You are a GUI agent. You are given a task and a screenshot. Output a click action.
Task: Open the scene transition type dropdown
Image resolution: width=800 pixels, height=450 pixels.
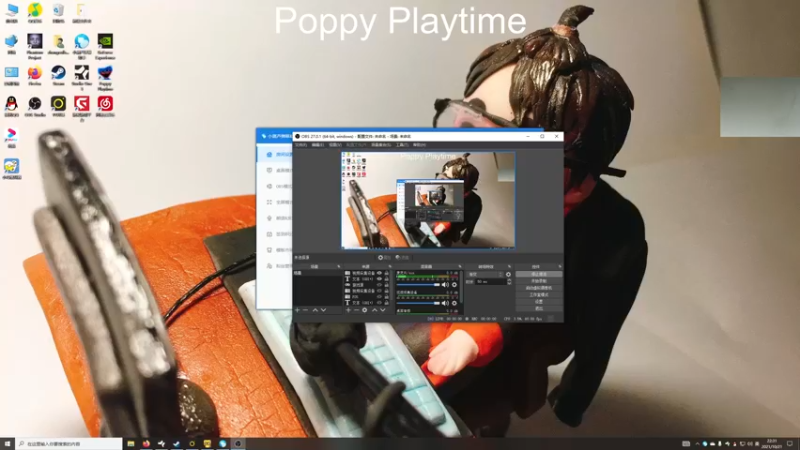click(486, 274)
